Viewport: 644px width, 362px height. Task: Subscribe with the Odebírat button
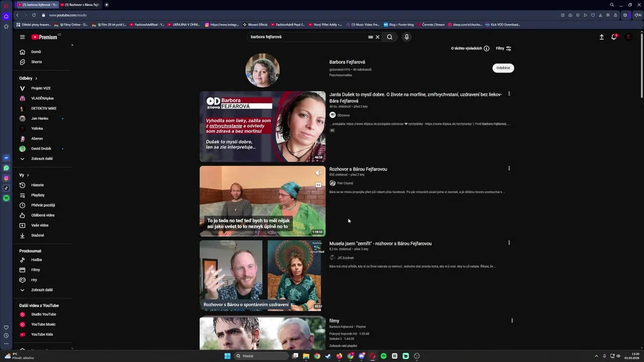point(503,68)
